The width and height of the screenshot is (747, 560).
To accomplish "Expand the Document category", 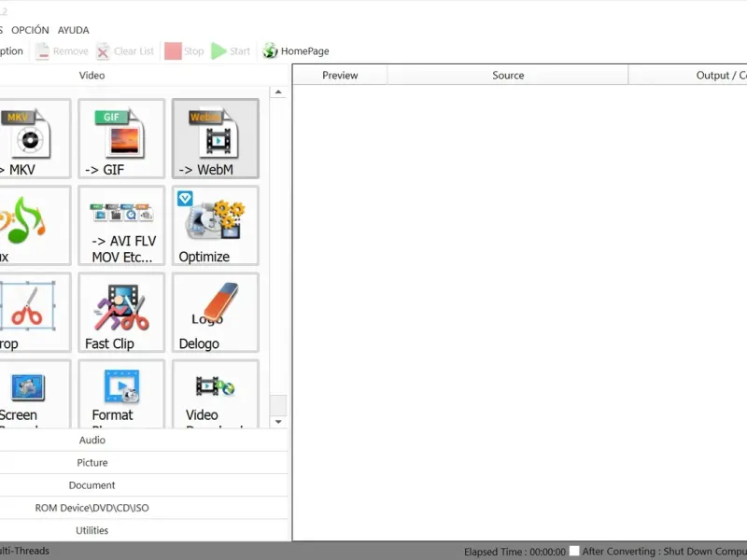I will click(x=143, y=485).
